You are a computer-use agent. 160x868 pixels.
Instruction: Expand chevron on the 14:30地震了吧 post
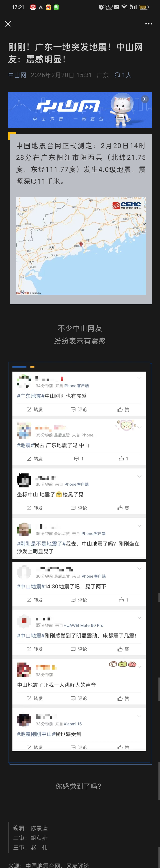(x=139, y=568)
